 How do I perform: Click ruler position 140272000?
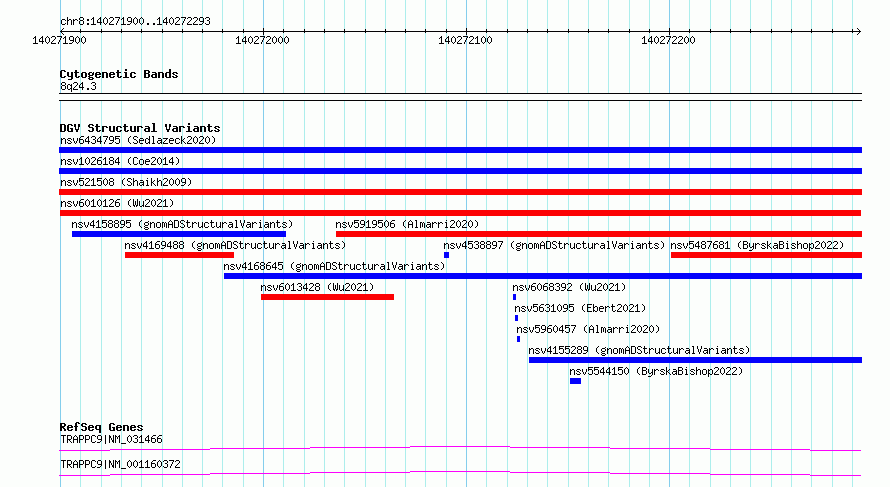pos(262,40)
